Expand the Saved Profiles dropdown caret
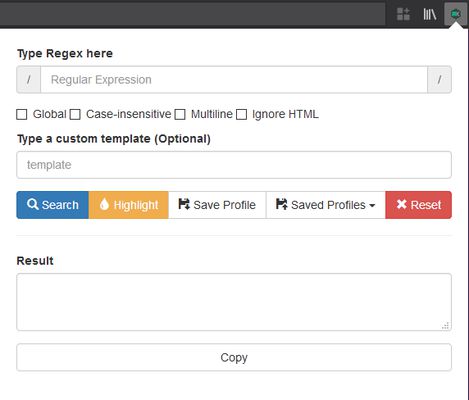 pos(372,206)
